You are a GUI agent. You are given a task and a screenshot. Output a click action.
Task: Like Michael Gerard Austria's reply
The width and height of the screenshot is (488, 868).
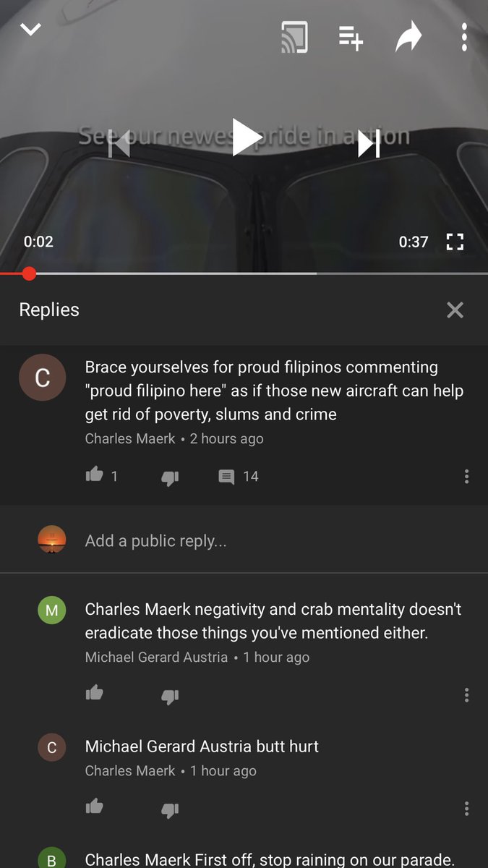94,694
